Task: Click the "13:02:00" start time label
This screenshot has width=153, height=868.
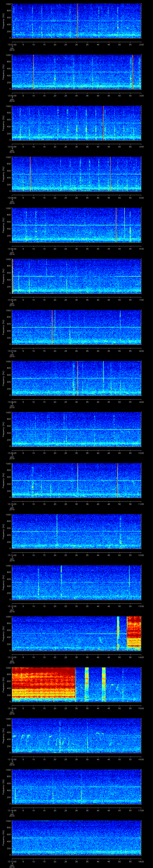Action: (12, 96)
